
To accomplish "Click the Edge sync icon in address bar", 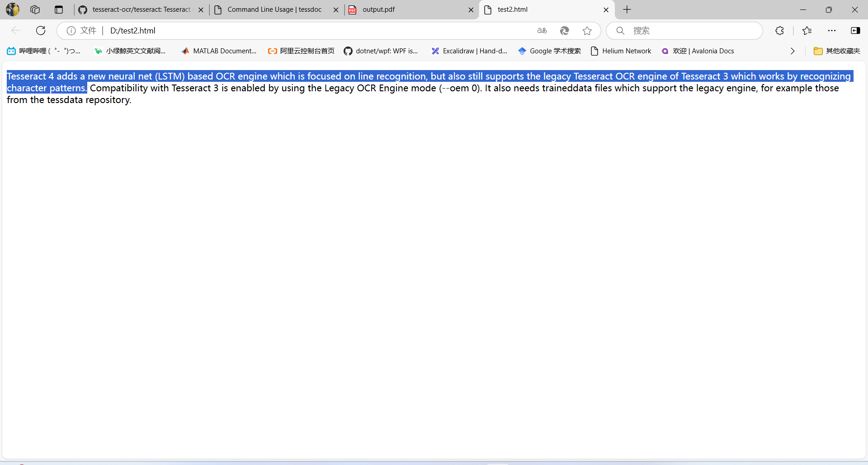I will [565, 30].
